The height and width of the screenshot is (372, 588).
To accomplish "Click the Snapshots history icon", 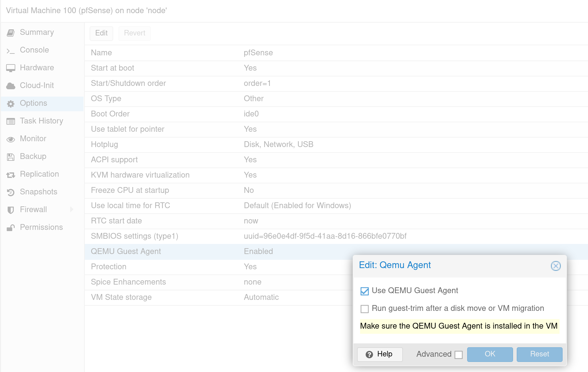I will [x=11, y=192].
